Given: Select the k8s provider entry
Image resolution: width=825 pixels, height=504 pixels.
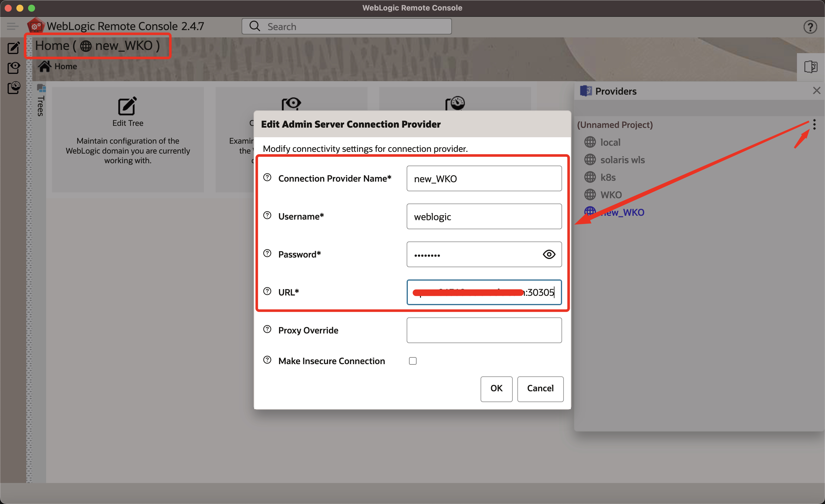Looking at the screenshot, I should [x=608, y=177].
